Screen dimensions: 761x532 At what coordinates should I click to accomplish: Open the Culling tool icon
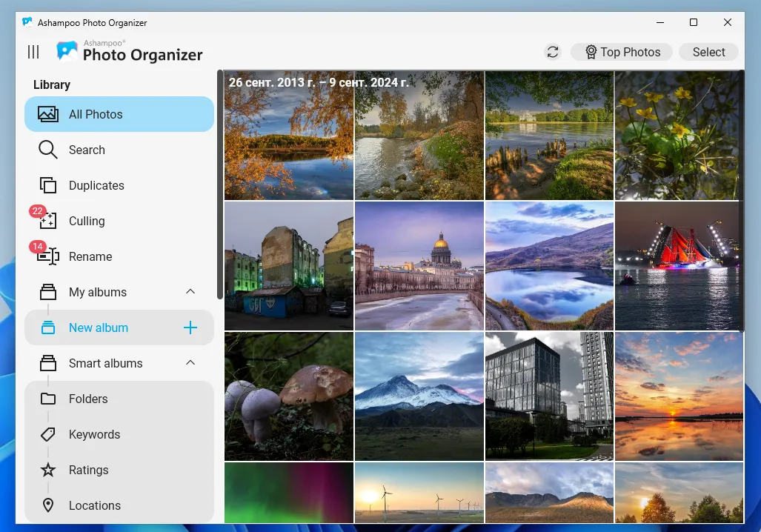click(47, 221)
